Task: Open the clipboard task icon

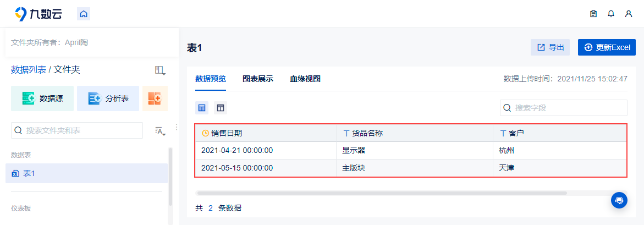Action: point(593,14)
